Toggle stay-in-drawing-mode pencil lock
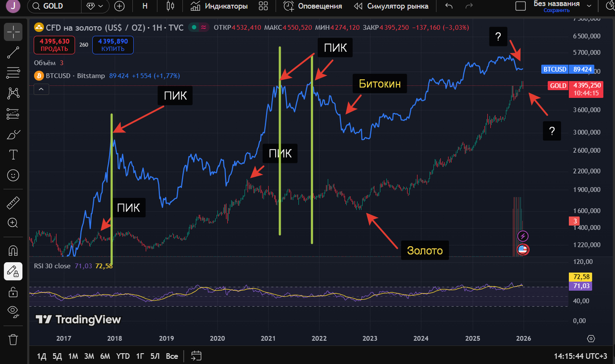 coord(13,271)
